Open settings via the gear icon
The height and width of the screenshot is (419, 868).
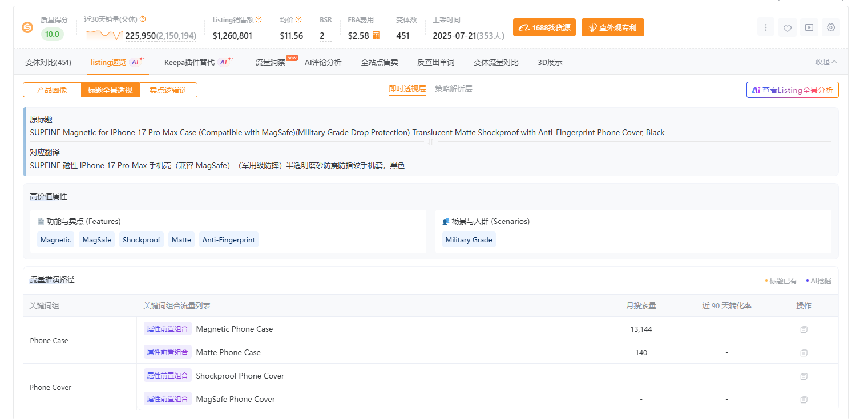[831, 27]
